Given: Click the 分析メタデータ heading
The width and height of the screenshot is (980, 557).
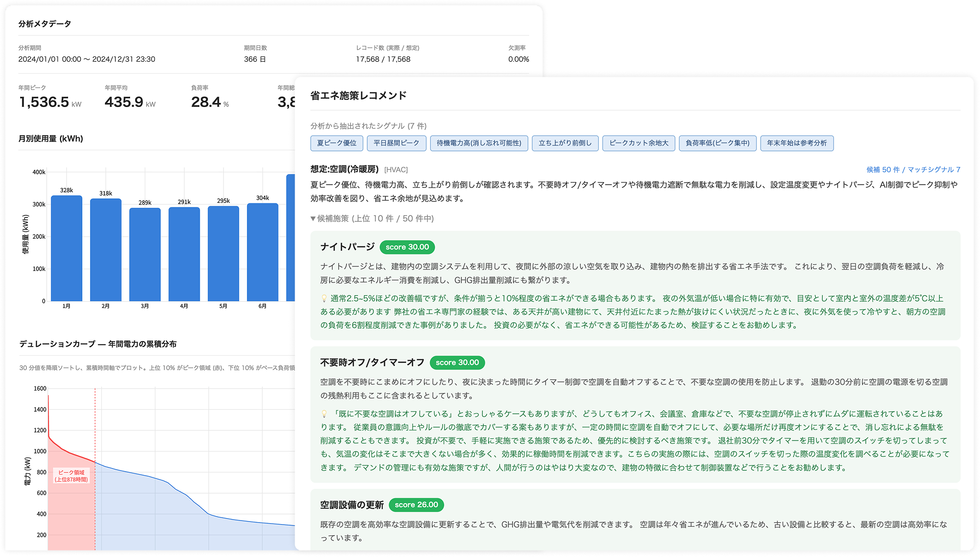Looking at the screenshot, I should pyautogui.click(x=45, y=24).
